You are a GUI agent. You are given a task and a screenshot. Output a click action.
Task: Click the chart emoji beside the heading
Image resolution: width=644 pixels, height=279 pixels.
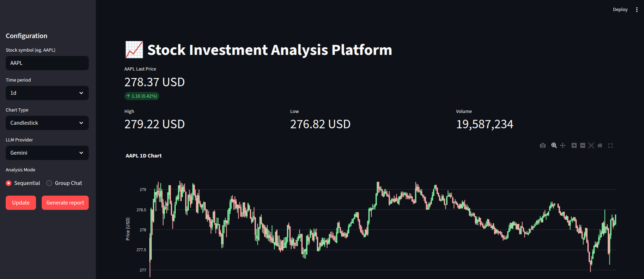pos(134,50)
